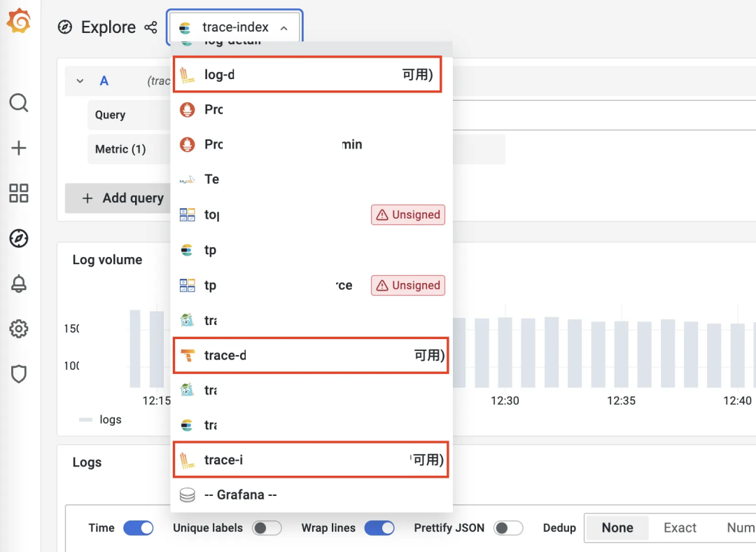
Task: Click the Loki icon of trace-i entry
Action: point(187,460)
